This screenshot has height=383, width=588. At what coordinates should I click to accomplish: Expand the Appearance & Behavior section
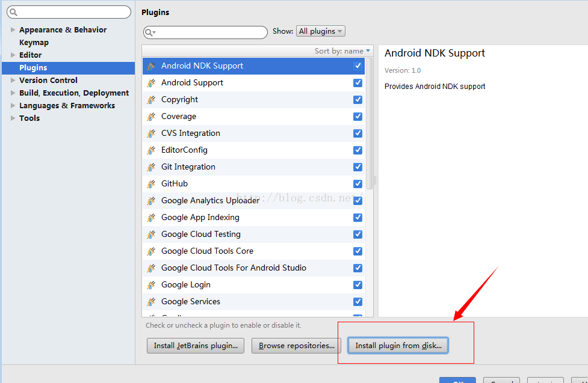click(13, 29)
